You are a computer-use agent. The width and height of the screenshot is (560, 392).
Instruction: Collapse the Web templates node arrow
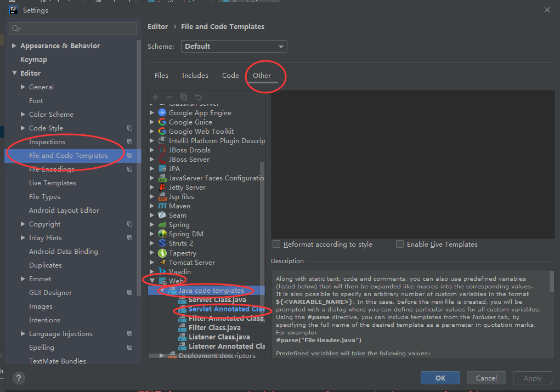pos(152,281)
